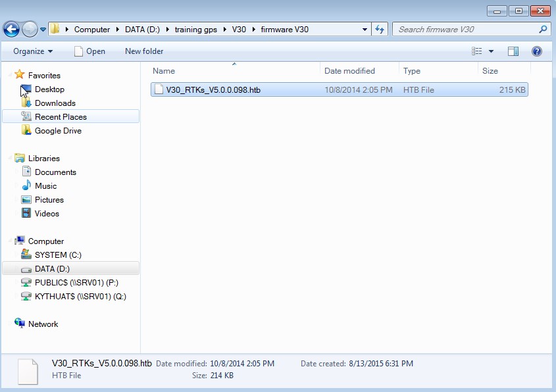Viewport: 556px width, 392px height.
Task: Select Libraries in navigation pane
Action: (x=44, y=159)
